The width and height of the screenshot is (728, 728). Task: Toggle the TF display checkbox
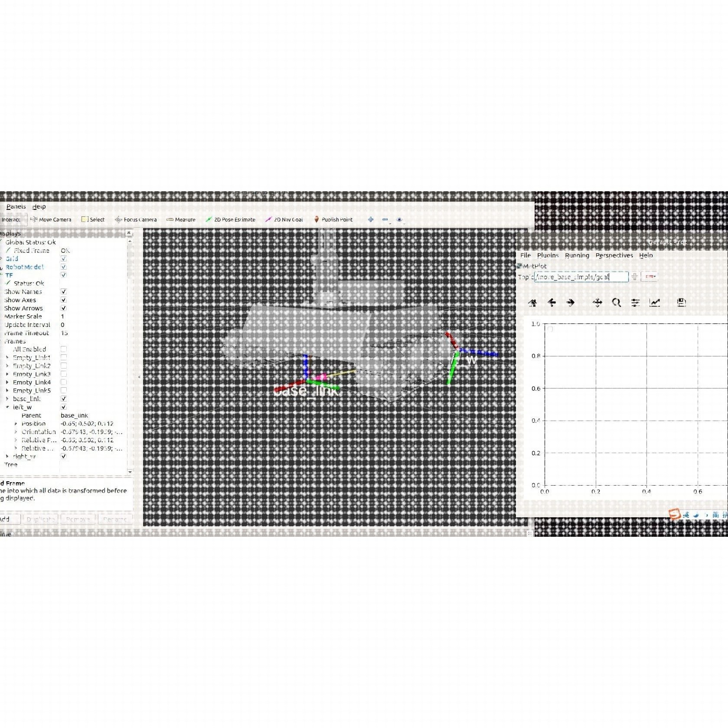(64, 275)
